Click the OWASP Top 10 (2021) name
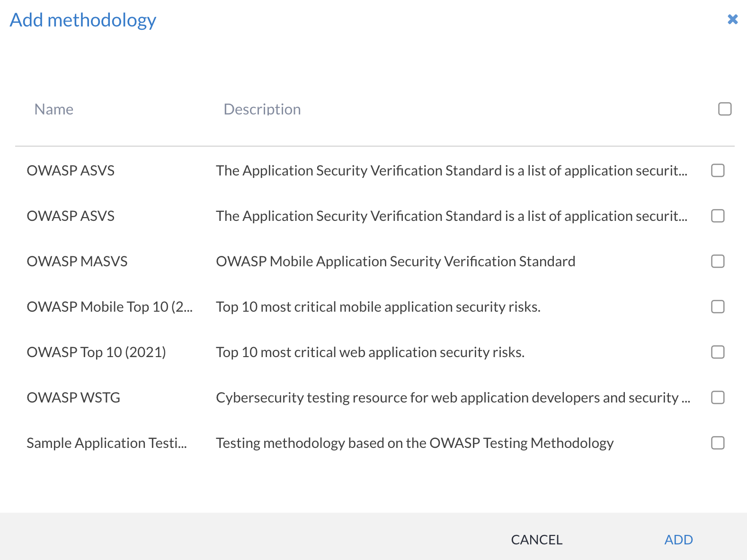 coord(96,352)
